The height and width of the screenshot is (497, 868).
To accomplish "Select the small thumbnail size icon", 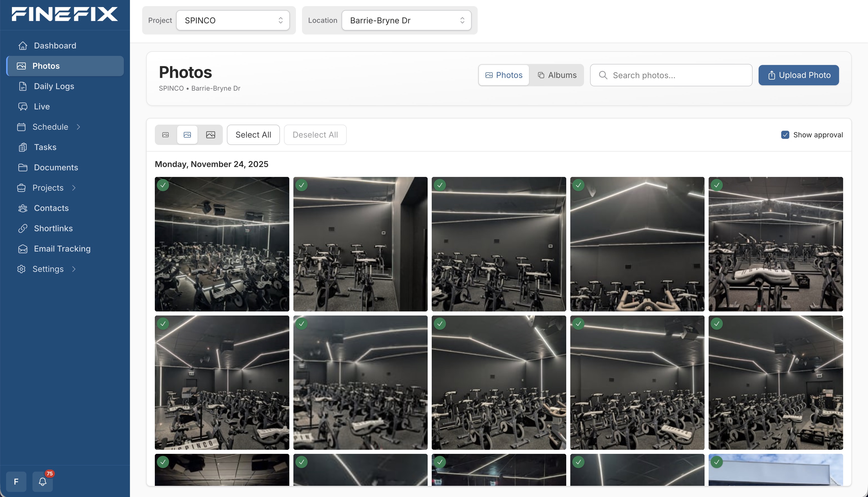I will click(165, 135).
